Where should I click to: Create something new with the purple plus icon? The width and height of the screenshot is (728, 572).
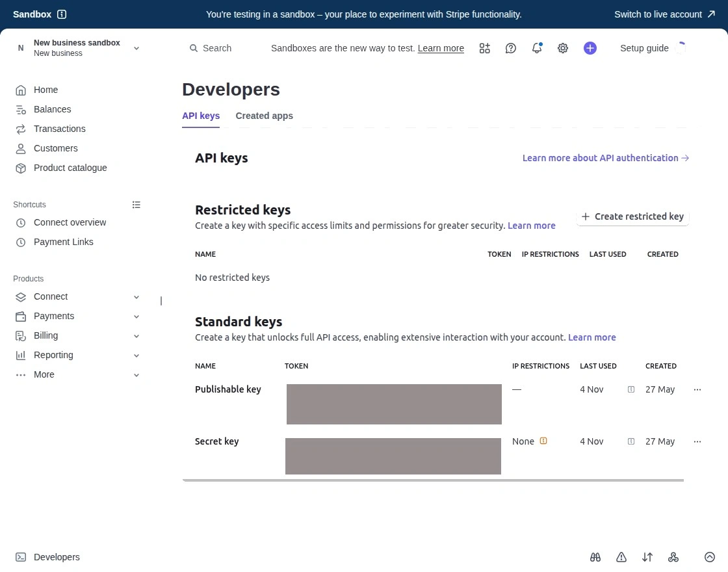coord(590,48)
